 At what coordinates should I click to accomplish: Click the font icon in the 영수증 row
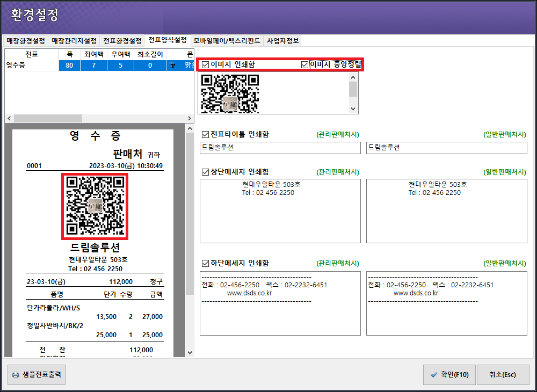(x=172, y=66)
